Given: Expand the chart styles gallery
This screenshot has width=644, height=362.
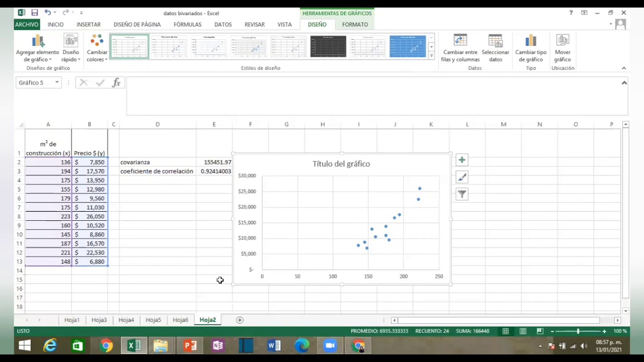Looking at the screenshot, I should (x=432, y=56).
